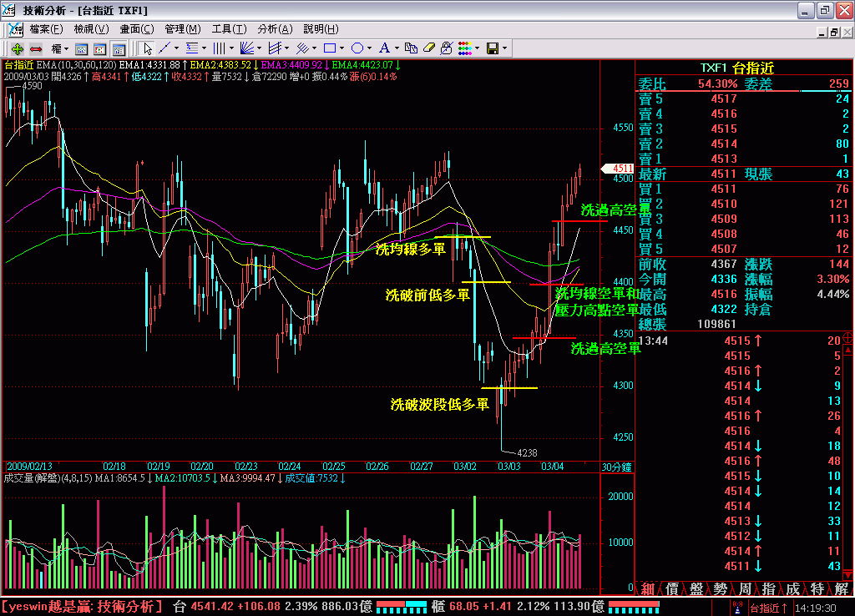Select the diagonal pitchfork lines tool
This screenshot has height=616, width=855.
302,49
